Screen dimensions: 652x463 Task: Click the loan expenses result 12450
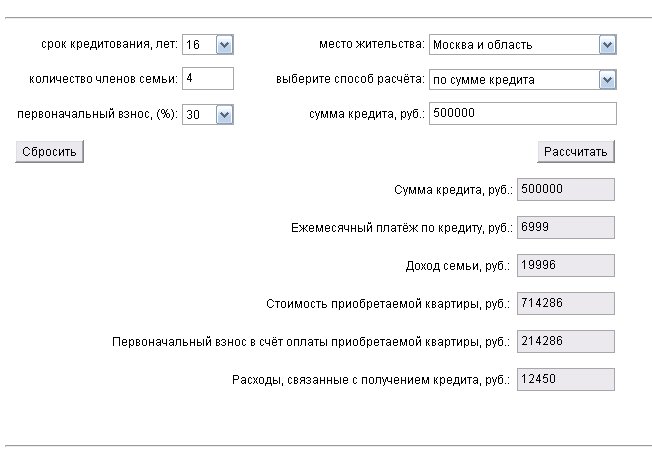565,380
